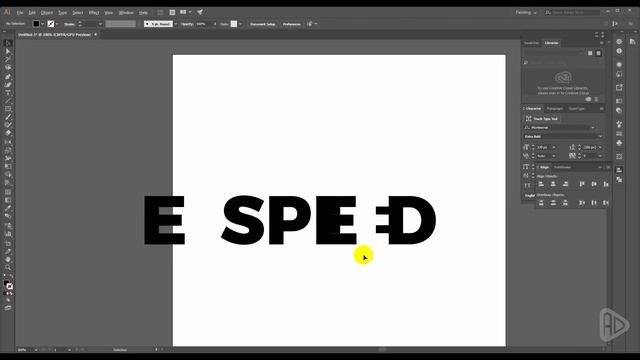The height and width of the screenshot is (360, 640).
Task: Click Vertical Align Top icon
Action: [582, 184]
